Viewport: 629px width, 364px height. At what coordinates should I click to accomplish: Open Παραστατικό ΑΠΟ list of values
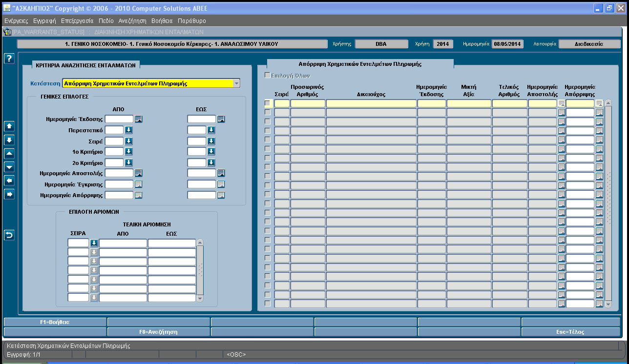(129, 130)
